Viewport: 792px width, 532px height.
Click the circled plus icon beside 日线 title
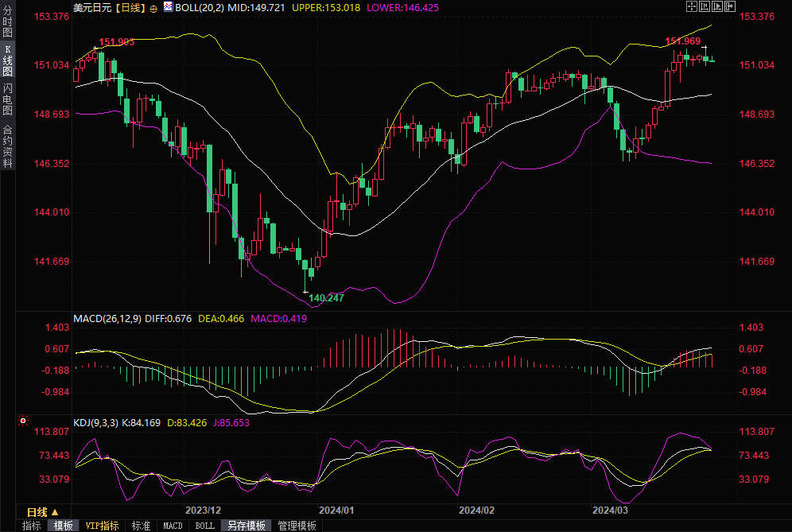[x=153, y=7]
